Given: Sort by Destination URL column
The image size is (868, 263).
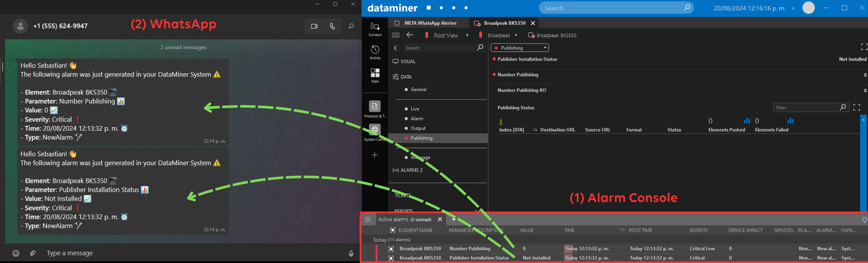Looking at the screenshot, I should pos(557,130).
